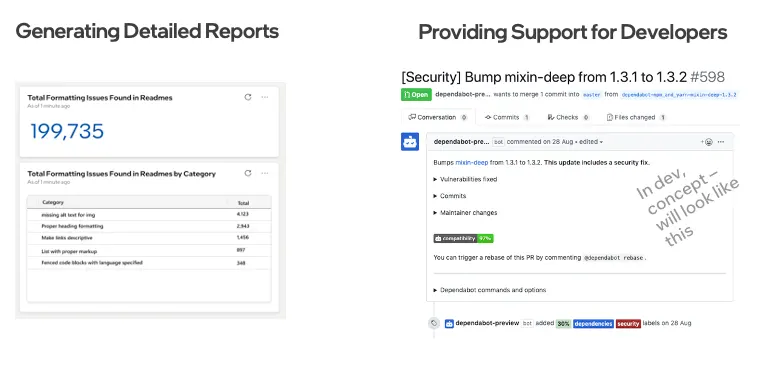
Task: Open the edited history dropdown
Action: [x=591, y=142]
